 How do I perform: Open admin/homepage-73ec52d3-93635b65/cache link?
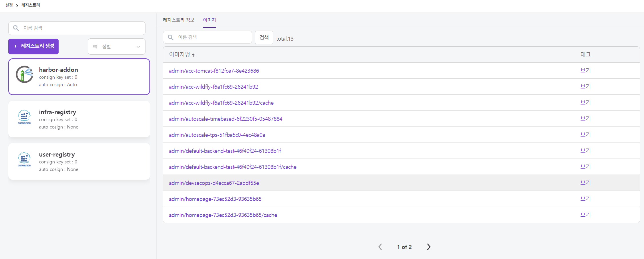click(223, 215)
